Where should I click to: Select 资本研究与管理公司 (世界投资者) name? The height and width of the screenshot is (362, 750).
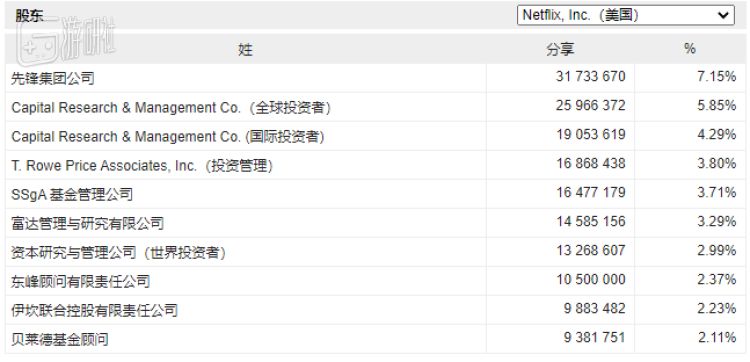[118, 252]
